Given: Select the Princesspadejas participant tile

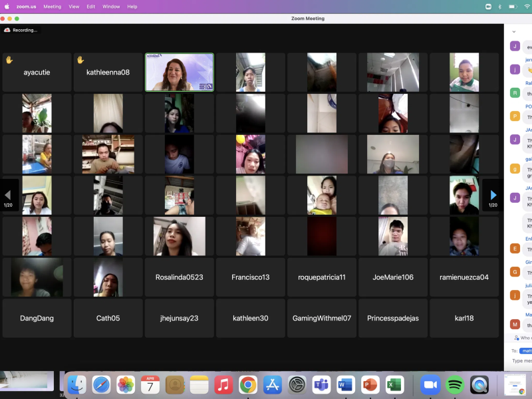Looking at the screenshot, I should (x=393, y=319).
